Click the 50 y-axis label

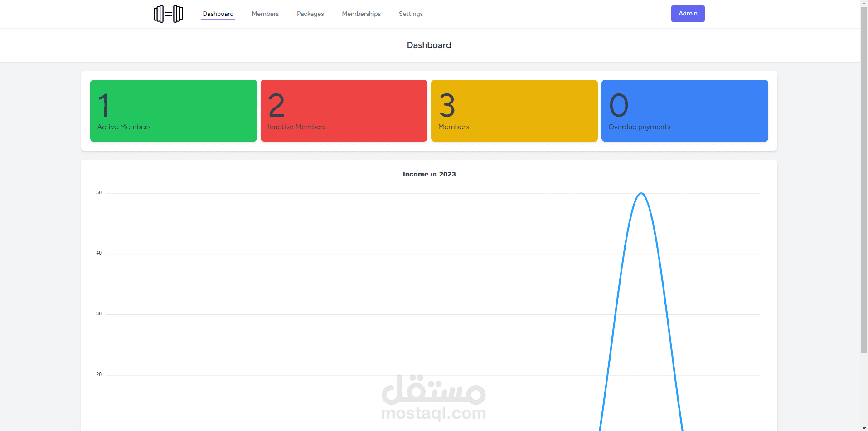pyautogui.click(x=99, y=193)
